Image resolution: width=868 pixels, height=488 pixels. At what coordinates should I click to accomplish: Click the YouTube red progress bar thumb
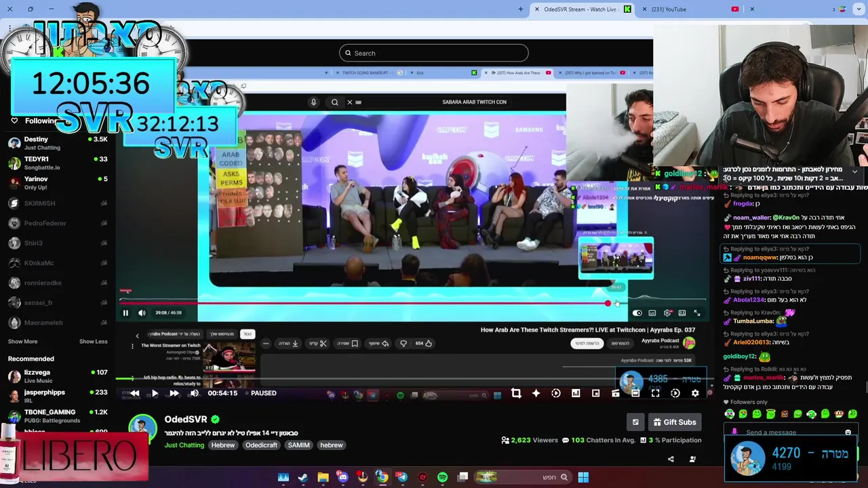tap(608, 304)
